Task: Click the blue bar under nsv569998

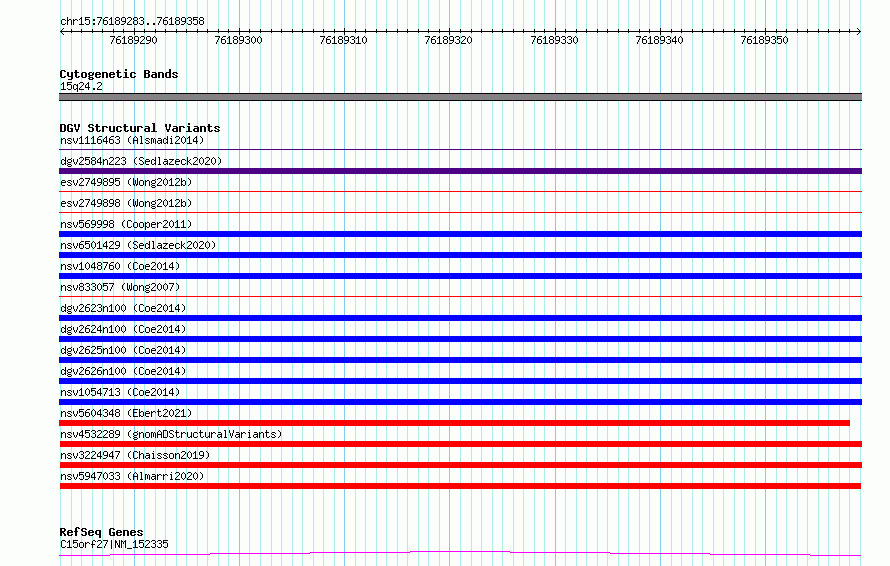Action: pos(460,234)
